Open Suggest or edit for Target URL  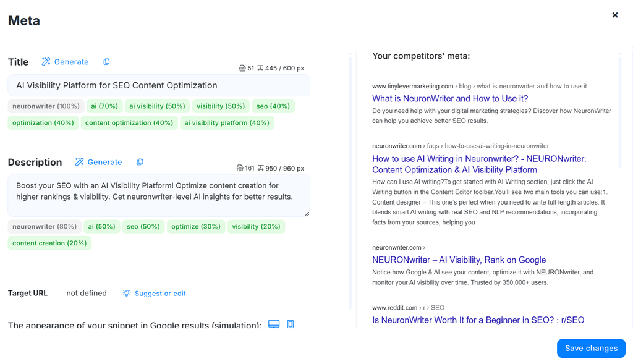160,294
